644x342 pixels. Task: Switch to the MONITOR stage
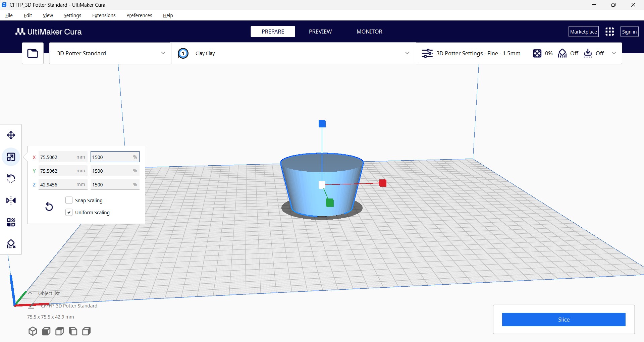click(x=369, y=32)
